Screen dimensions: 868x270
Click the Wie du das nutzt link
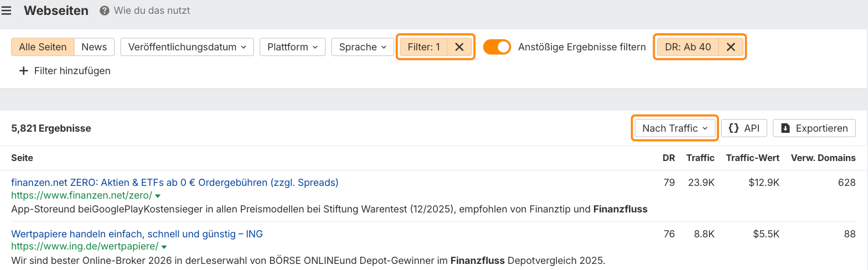[x=152, y=11]
